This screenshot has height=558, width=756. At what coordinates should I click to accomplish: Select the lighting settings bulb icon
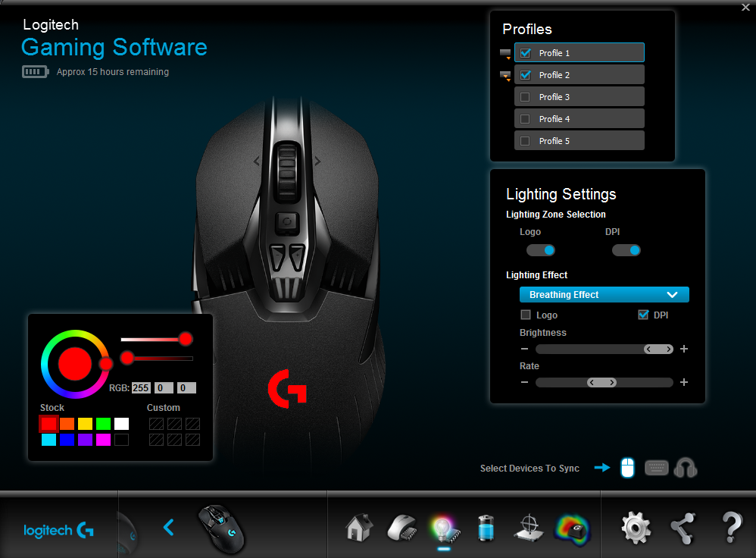[x=443, y=528]
